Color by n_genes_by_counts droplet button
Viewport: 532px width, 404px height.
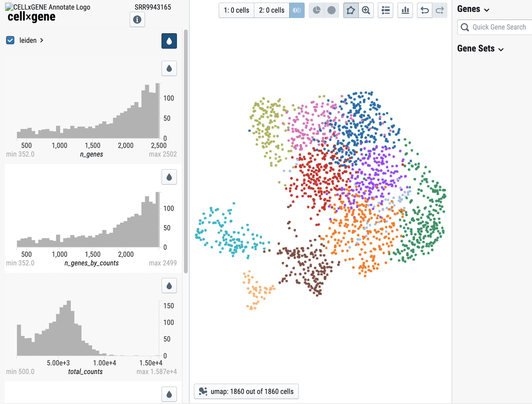[x=169, y=177]
